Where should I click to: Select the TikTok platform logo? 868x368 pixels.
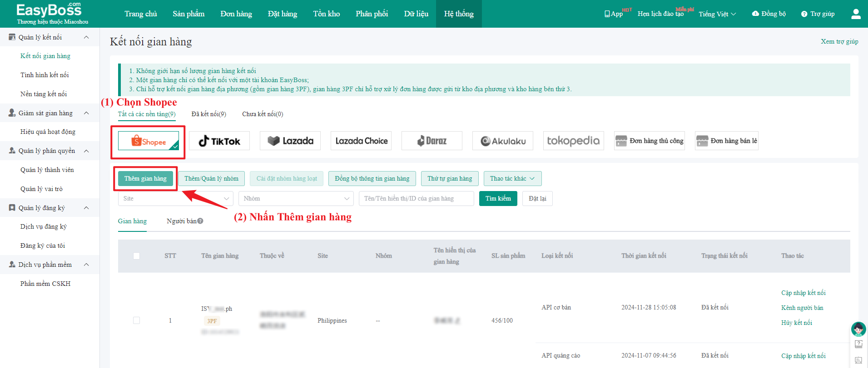(x=219, y=141)
